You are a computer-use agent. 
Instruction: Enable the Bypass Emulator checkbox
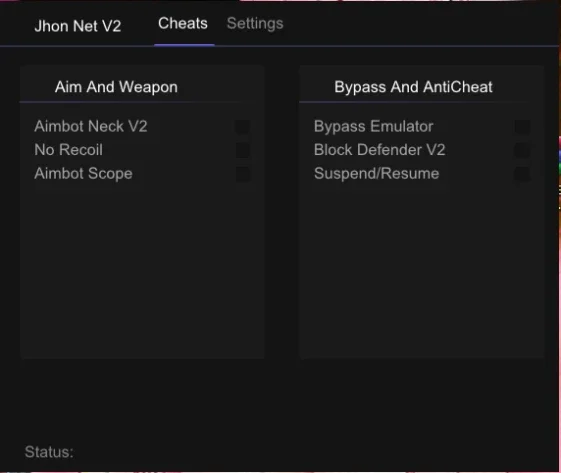[522, 126]
